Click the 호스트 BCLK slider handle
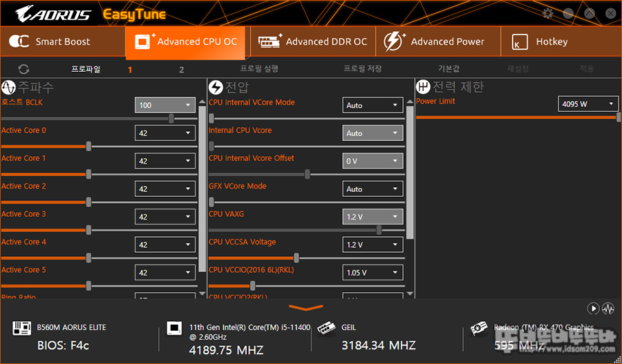This screenshot has width=622, height=364. tap(171, 118)
